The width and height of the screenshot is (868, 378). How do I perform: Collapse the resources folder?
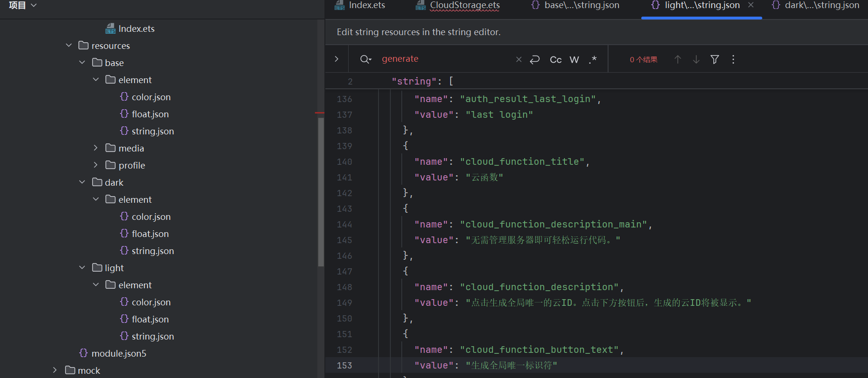(x=69, y=46)
